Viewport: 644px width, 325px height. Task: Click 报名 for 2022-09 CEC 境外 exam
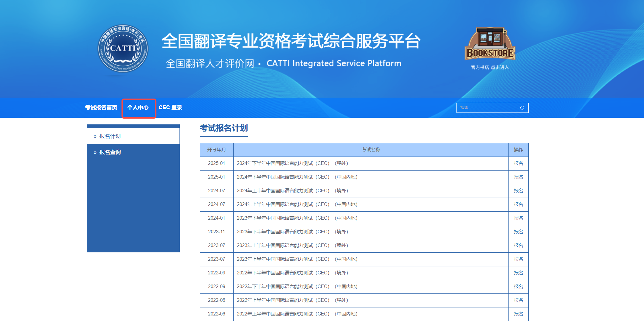point(519,273)
